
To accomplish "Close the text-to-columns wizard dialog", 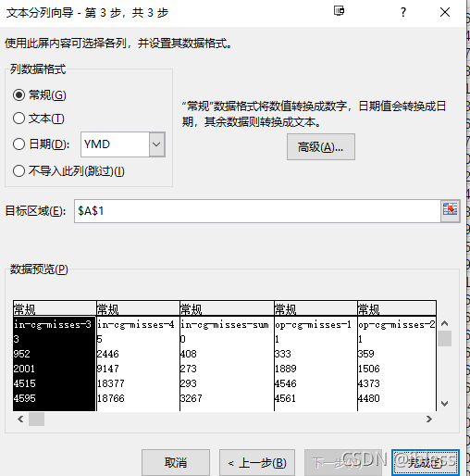I will pyautogui.click(x=445, y=12).
